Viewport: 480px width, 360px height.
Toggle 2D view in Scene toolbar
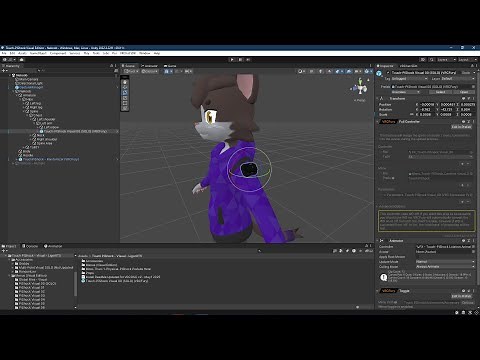312,71
